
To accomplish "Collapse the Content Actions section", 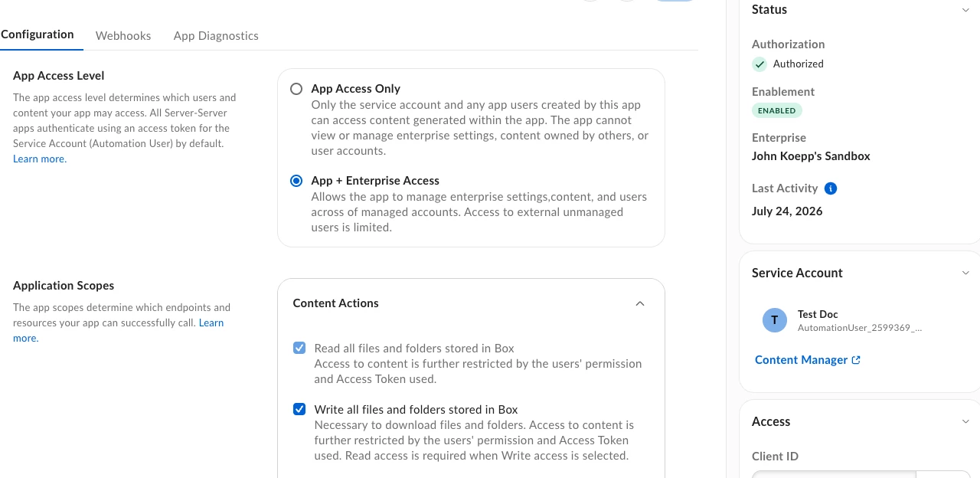I will 640,303.
